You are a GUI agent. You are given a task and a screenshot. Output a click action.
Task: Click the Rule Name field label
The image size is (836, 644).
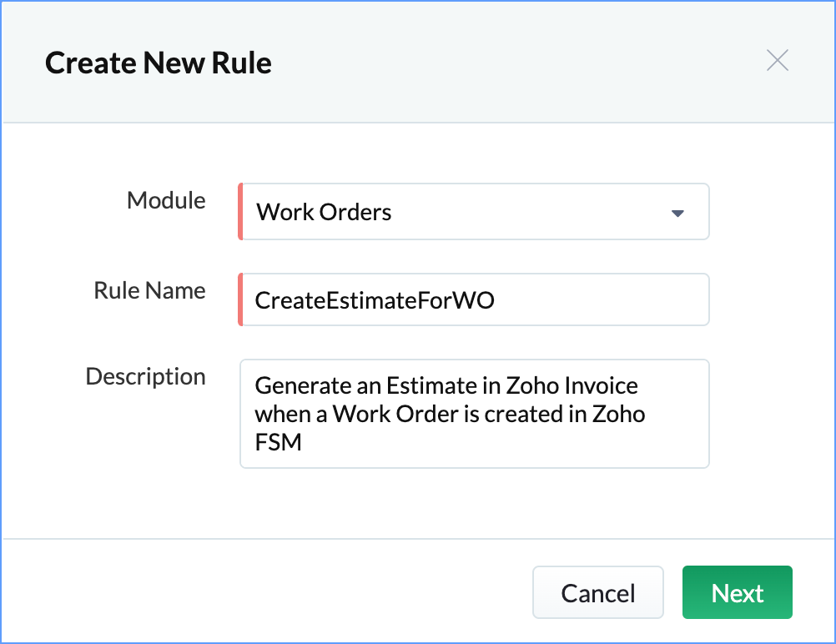click(149, 290)
